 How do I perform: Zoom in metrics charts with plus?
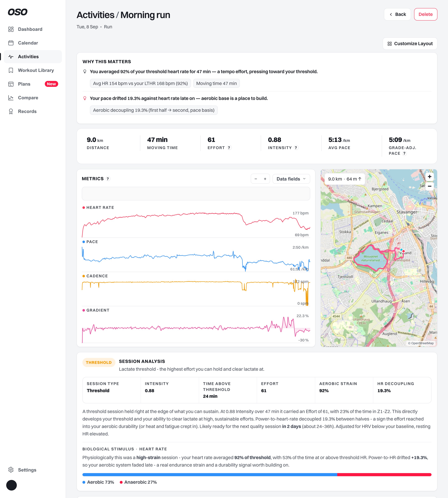[x=265, y=179]
